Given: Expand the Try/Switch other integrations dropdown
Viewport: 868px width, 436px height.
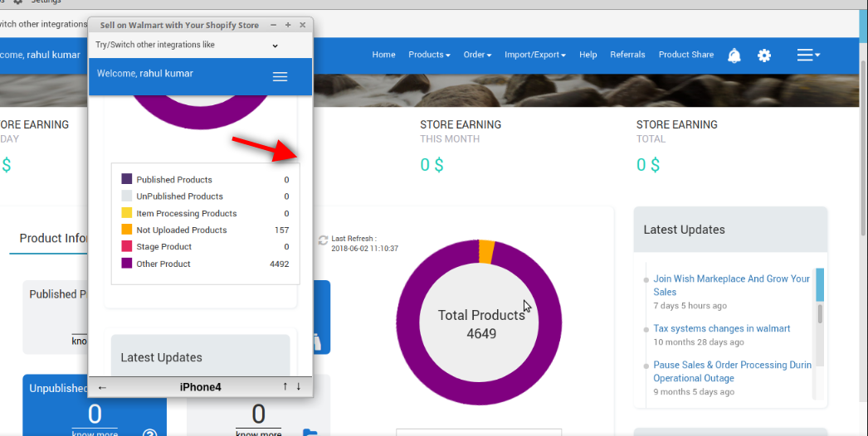Looking at the screenshot, I should point(275,46).
